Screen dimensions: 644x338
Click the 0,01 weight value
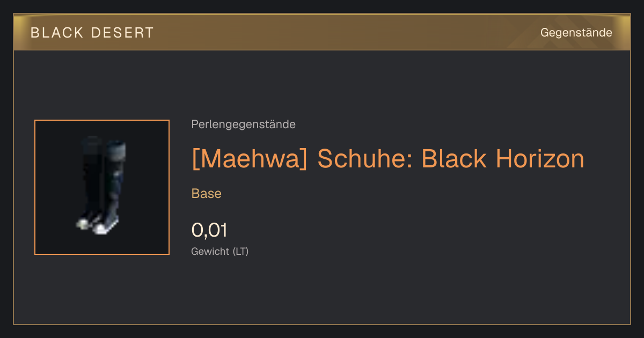tap(209, 230)
